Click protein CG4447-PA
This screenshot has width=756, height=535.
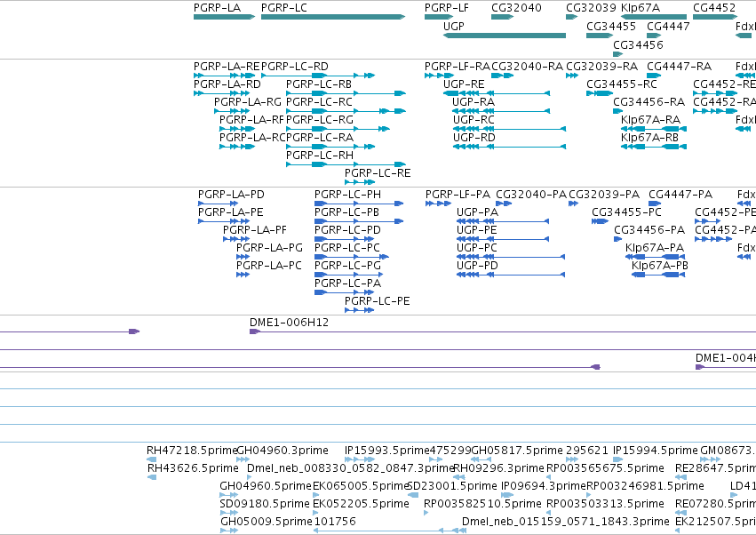680,195
